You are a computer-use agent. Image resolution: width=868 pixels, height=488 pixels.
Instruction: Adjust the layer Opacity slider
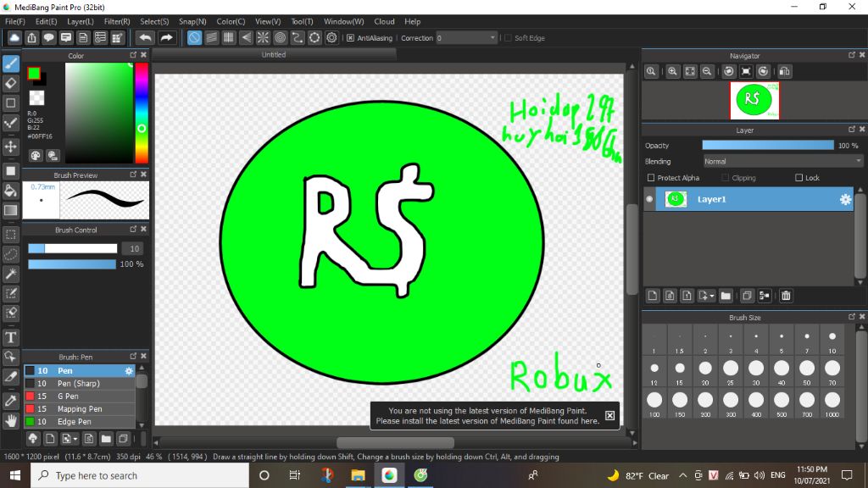768,146
